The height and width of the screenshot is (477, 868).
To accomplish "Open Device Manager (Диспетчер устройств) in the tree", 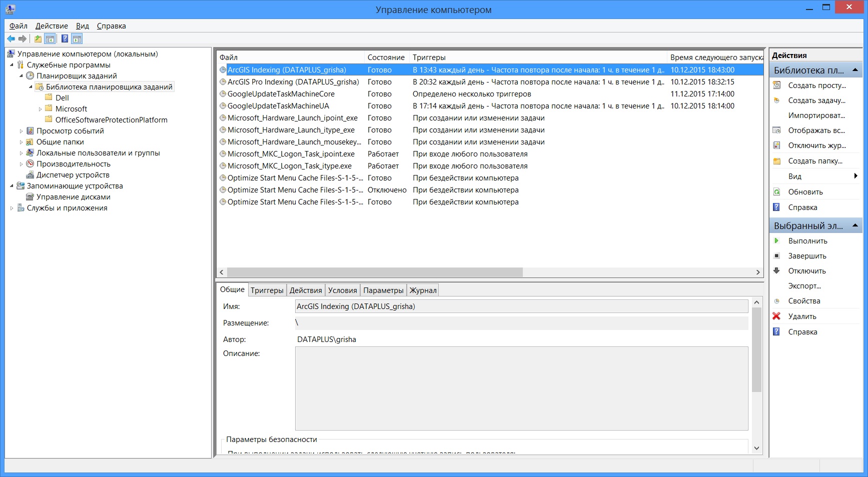I will pyautogui.click(x=73, y=175).
